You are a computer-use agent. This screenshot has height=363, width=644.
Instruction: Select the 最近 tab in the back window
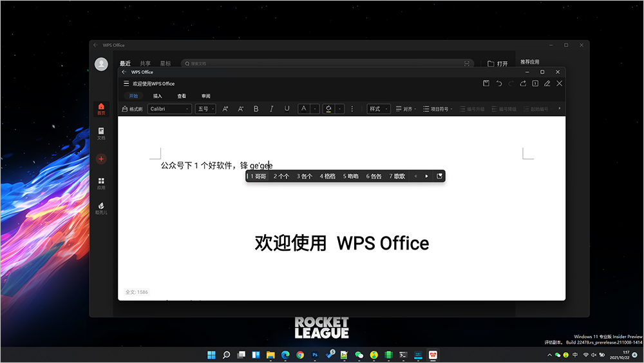(126, 63)
